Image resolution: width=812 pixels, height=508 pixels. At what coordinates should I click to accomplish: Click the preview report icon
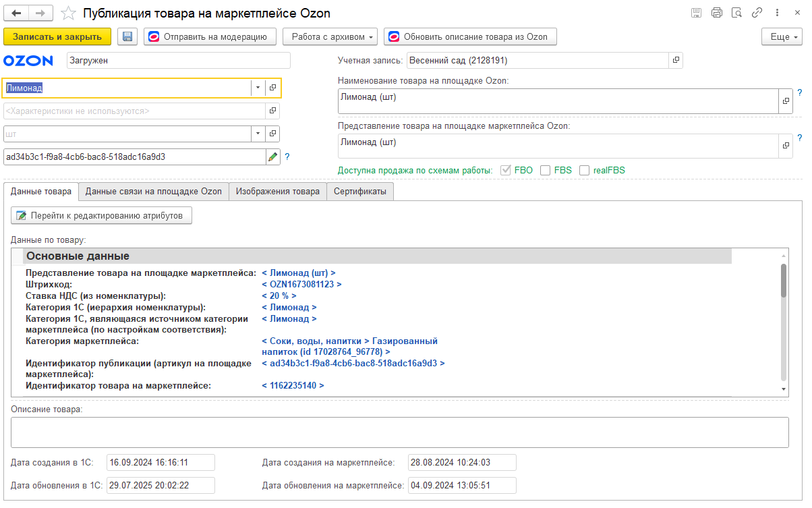pyautogui.click(x=736, y=13)
